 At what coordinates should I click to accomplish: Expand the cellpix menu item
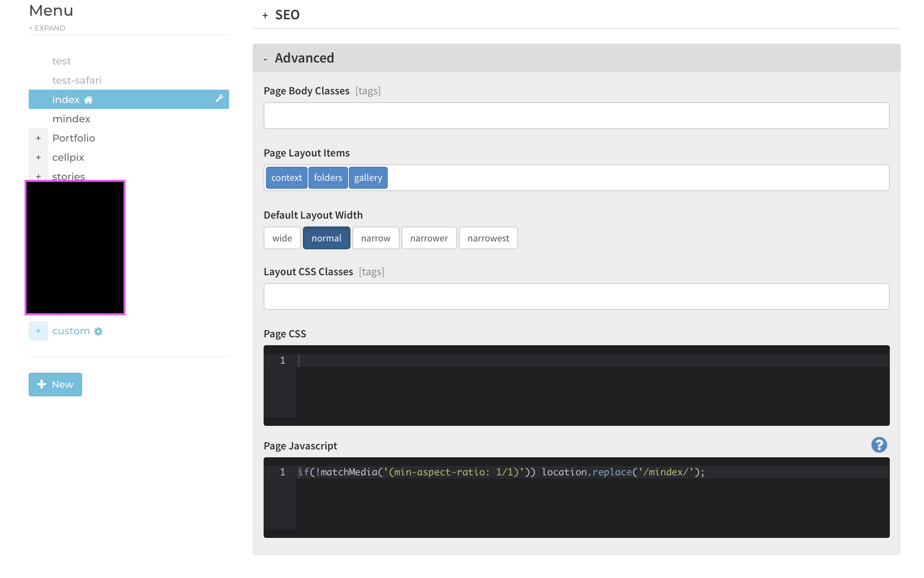(38, 157)
